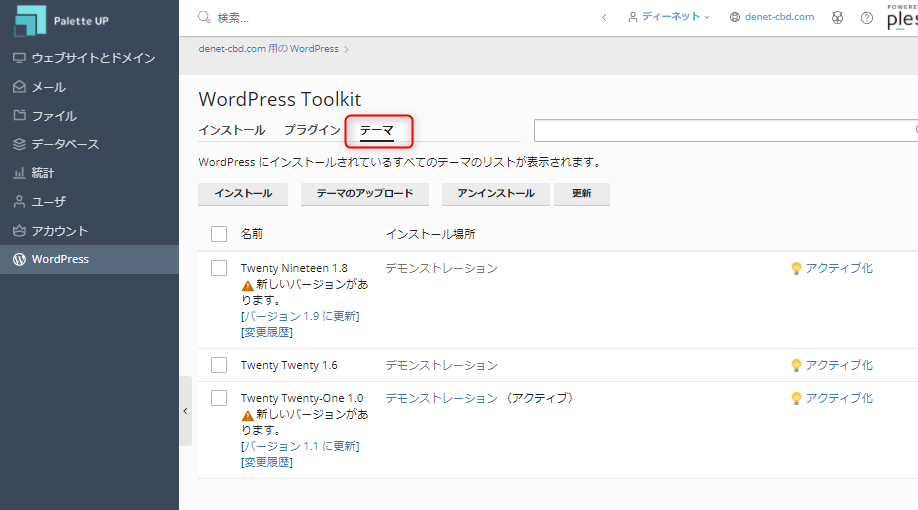
Task: Click the stack icon beside データベース
Action: [19, 144]
